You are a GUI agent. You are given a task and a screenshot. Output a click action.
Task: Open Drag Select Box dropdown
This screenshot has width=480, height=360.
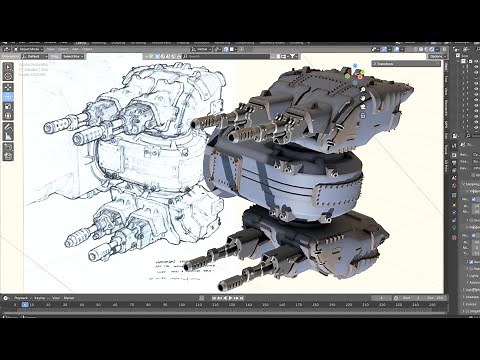[x=73, y=56]
